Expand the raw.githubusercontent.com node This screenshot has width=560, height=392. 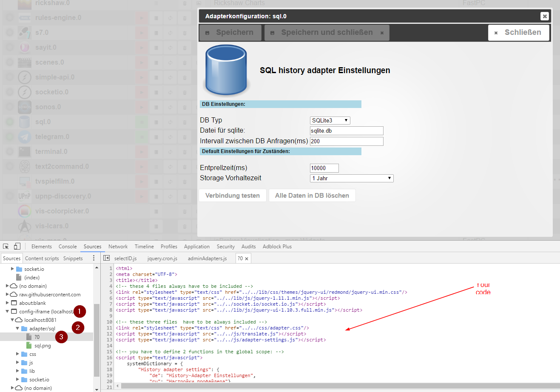[7, 294]
